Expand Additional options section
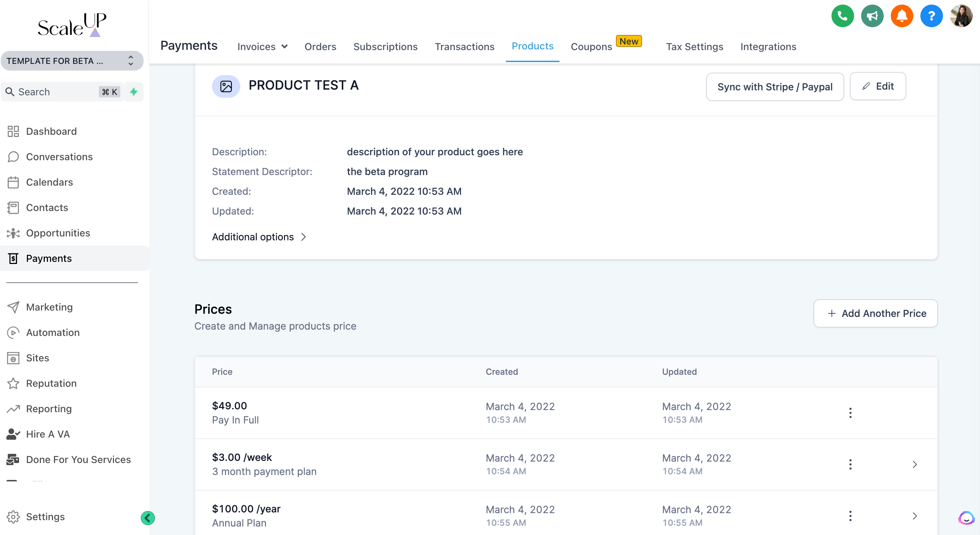Screen dimensions: 980x535 pyautogui.click(x=259, y=237)
